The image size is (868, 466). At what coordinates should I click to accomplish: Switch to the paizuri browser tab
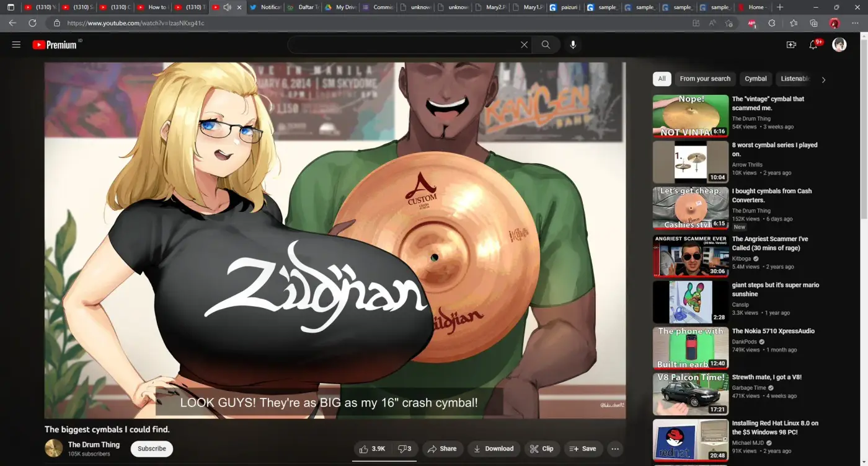click(564, 7)
